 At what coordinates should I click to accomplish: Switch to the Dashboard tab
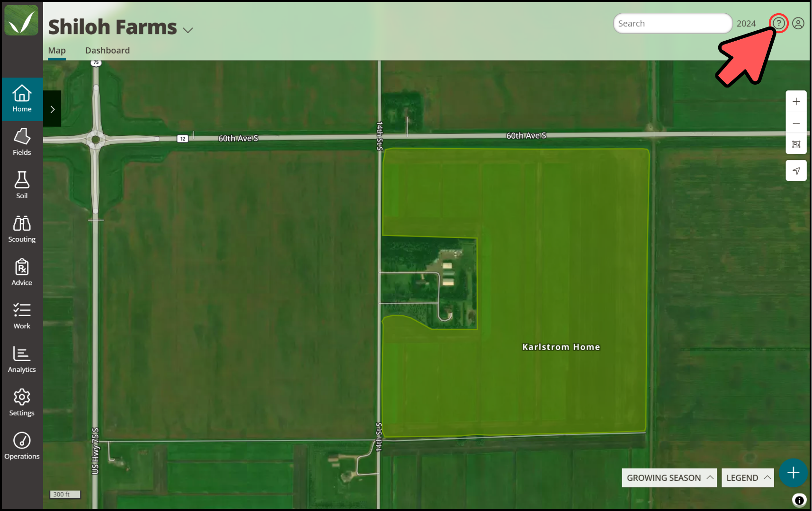pos(107,51)
